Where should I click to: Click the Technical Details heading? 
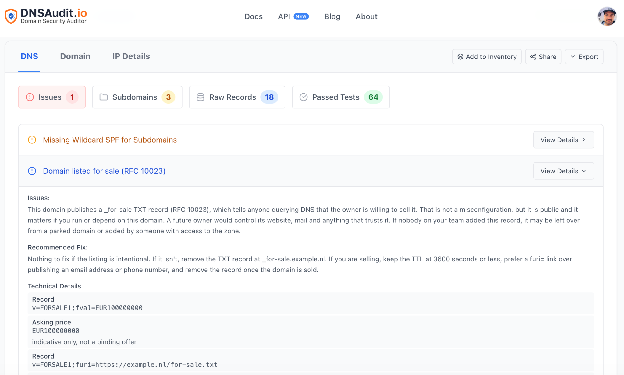[x=55, y=286]
